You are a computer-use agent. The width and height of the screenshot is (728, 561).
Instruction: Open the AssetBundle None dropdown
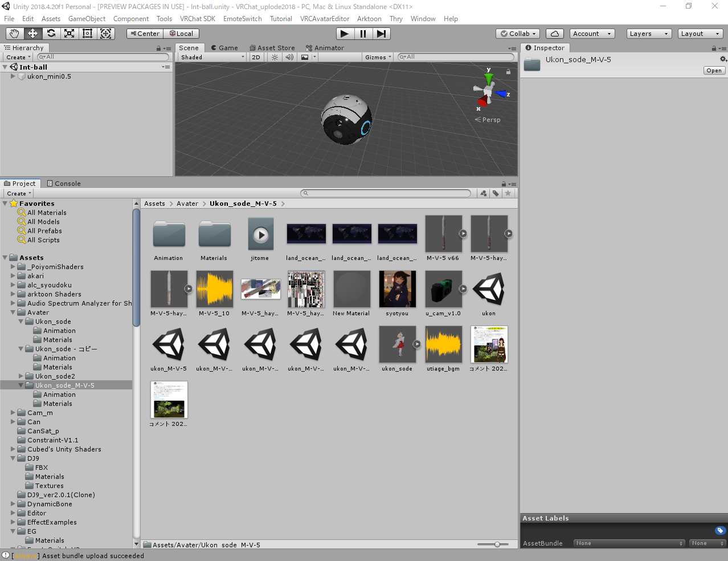click(629, 543)
